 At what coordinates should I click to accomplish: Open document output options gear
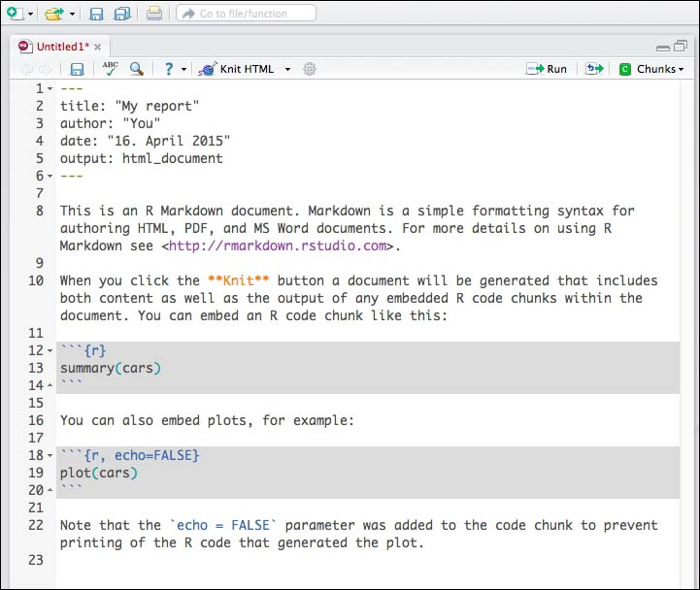310,69
